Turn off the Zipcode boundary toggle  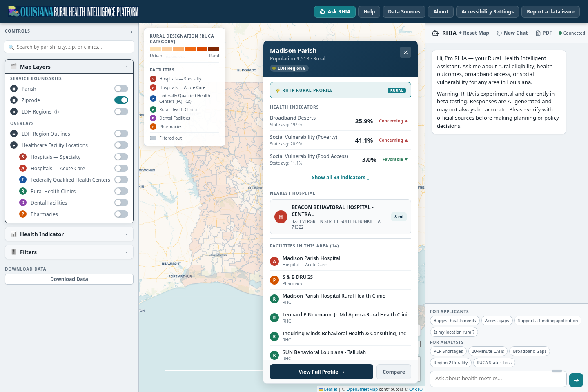[121, 100]
